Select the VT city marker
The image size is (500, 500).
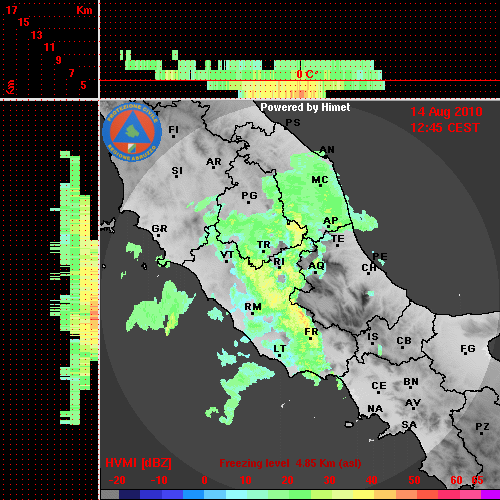click(x=226, y=261)
